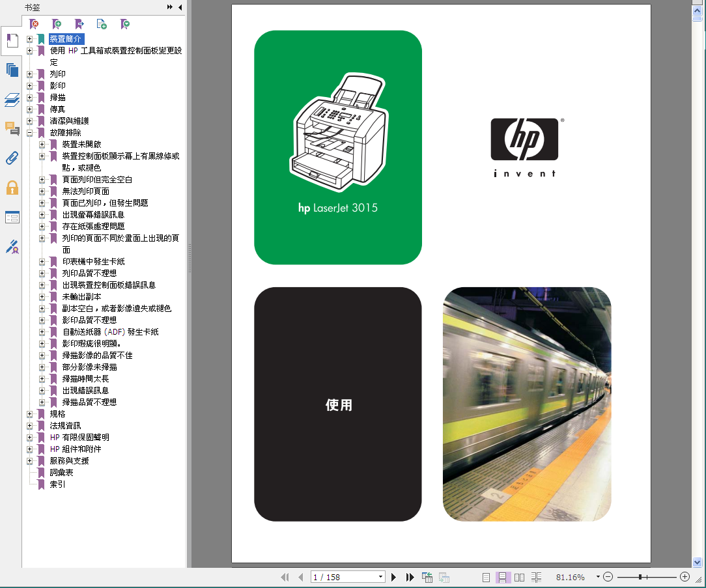
Task: Open the 未輸出副本 bookmark
Action: 81,296
